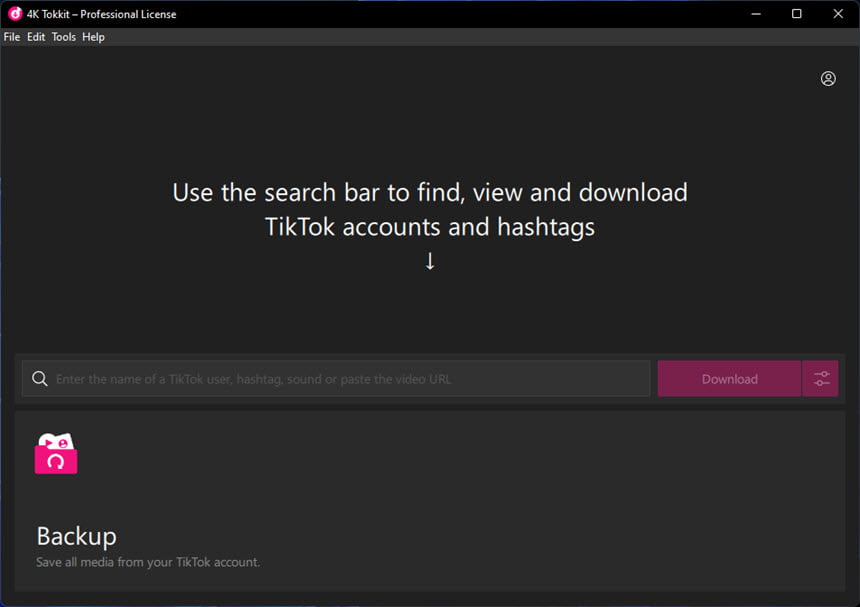Click the pink Backup folder icon
Screen dimensions: 860x607
(x=56, y=453)
